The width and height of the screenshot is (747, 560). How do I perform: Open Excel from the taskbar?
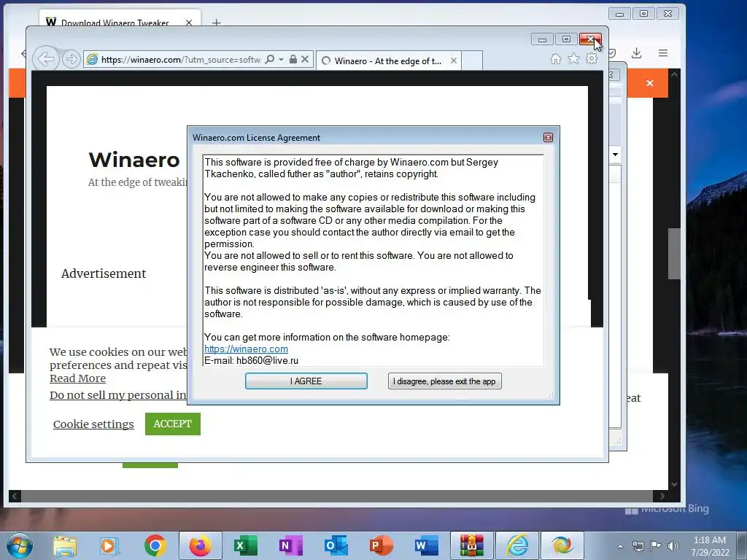click(x=245, y=545)
